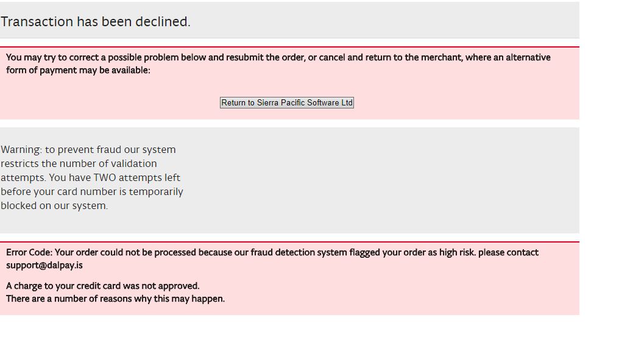The image size is (644, 337).
Task: Click Return to Sierra Pacific Software Ltd button
Action: click(x=286, y=103)
